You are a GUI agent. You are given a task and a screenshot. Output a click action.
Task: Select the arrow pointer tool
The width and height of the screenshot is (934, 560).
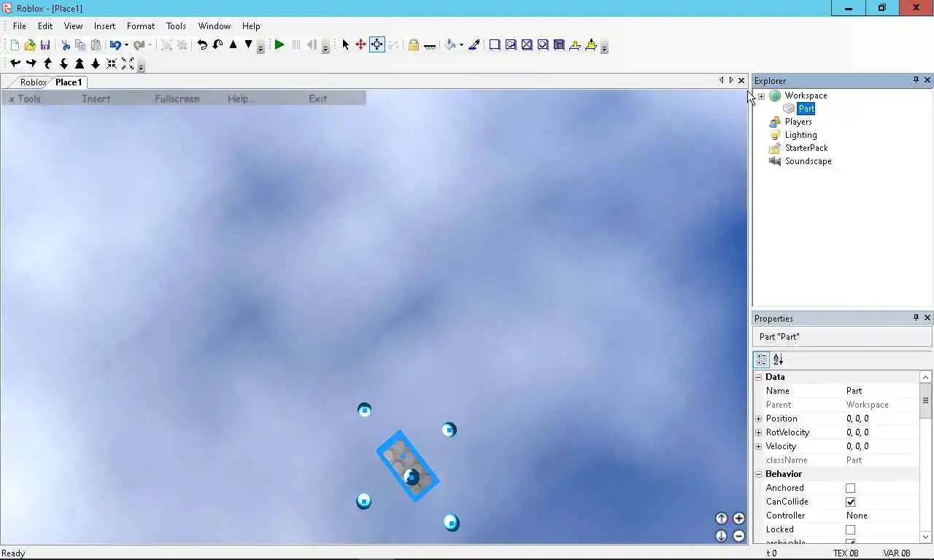tap(346, 45)
